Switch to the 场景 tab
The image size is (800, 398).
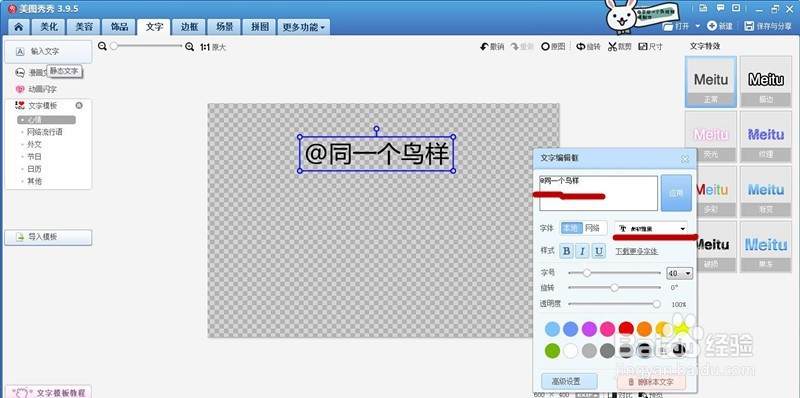point(224,27)
